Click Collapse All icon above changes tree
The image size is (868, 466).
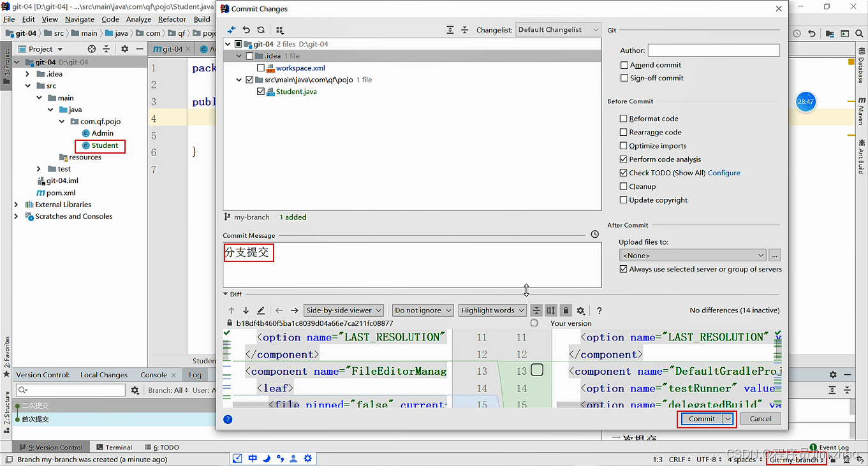point(464,30)
